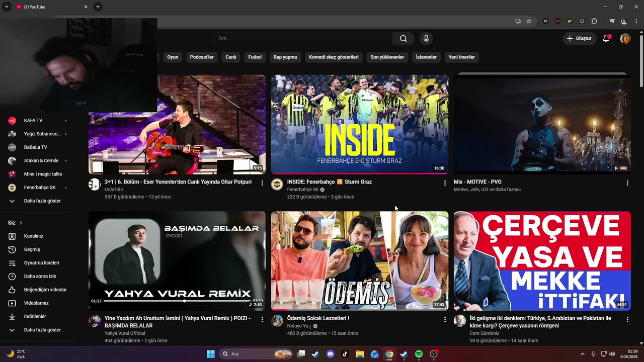Viewport: 644px width, 362px height.
Task: Select the Yeni öneriler chip
Action: point(462,57)
